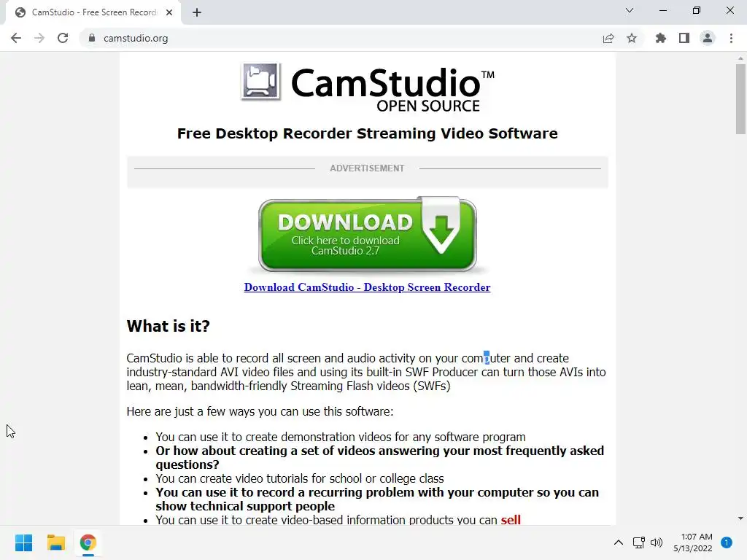
Task: Click the 'What is it?' heading
Action: coord(169,326)
